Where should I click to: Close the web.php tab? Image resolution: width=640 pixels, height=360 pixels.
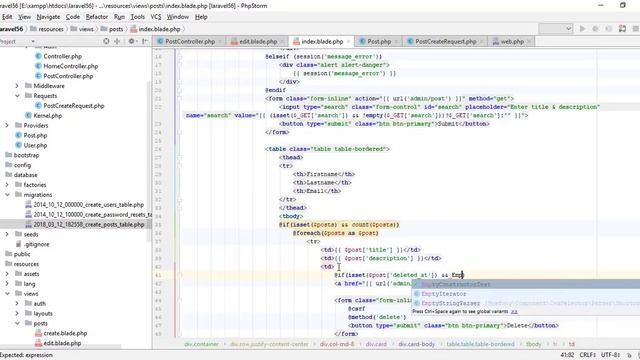(529, 42)
